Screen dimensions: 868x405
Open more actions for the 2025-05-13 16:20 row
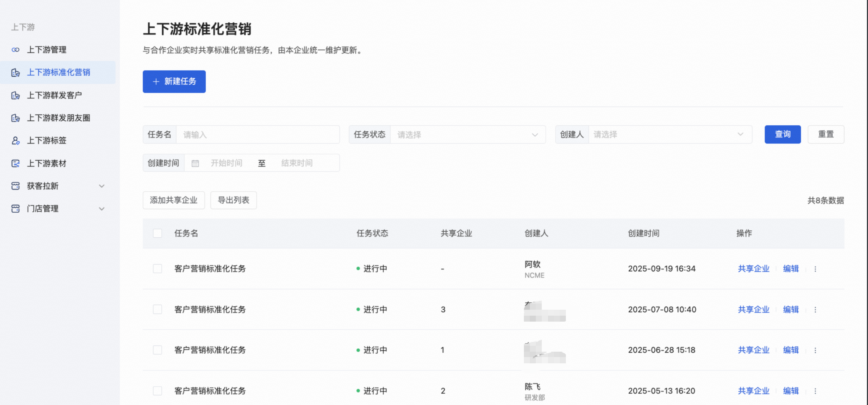coord(815,391)
